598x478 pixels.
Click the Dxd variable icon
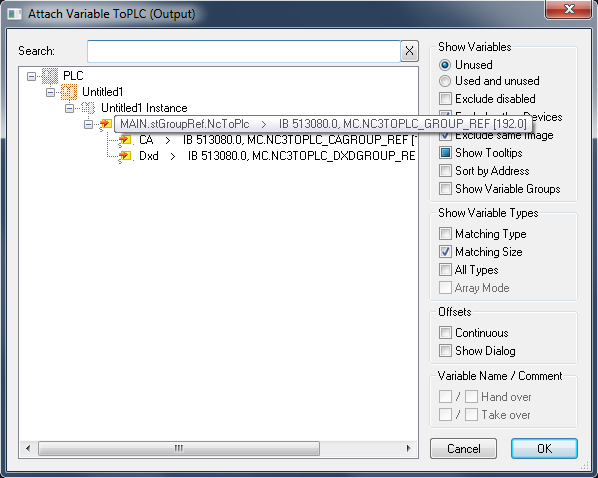click(x=125, y=156)
